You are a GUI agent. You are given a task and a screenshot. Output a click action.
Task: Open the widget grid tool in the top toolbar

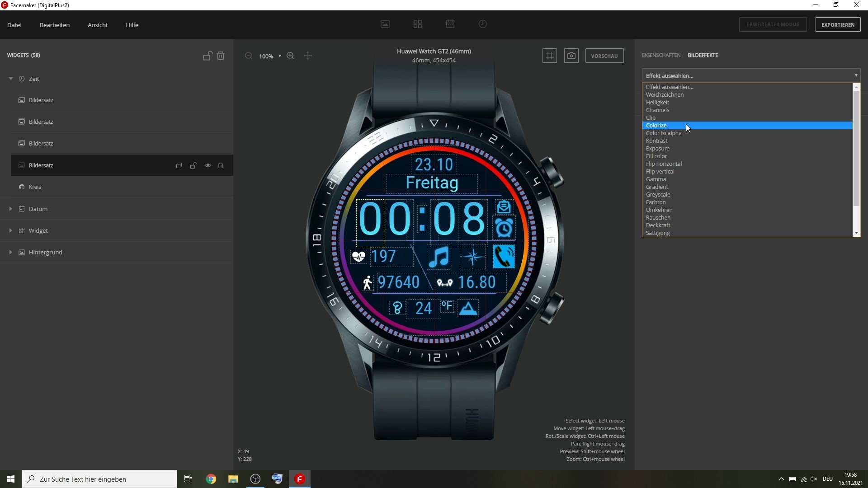click(418, 24)
